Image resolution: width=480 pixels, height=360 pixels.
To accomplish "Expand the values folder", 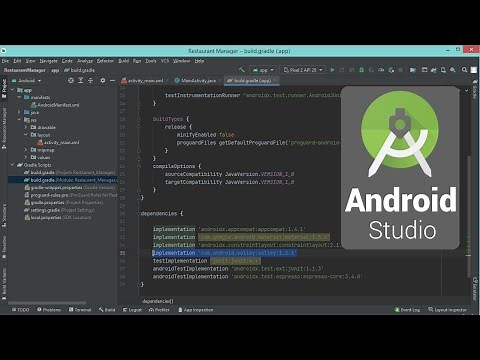I will (x=26, y=157).
